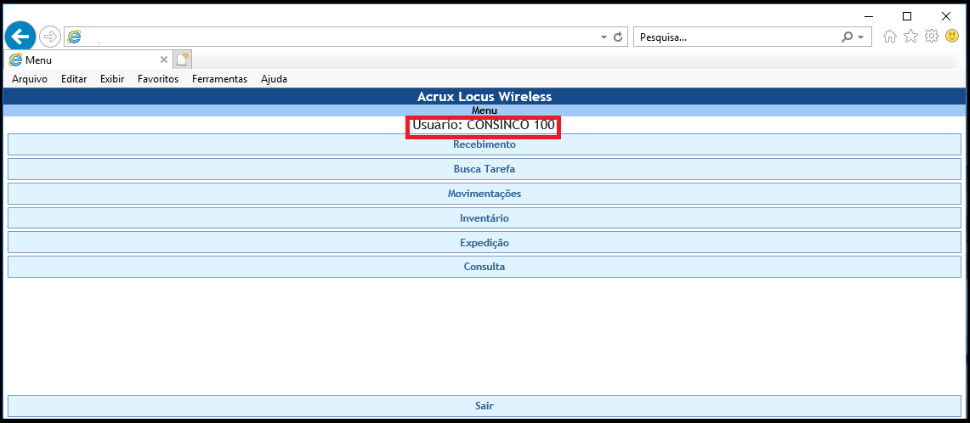970x423 pixels.
Task: Select the Movimentações button
Action: pos(484,194)
